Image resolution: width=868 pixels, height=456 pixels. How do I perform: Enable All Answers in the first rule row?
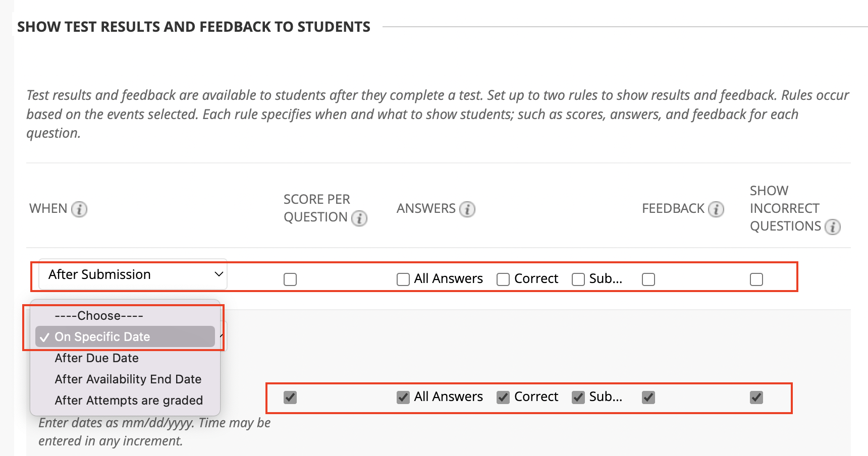(x=403, y=279)
